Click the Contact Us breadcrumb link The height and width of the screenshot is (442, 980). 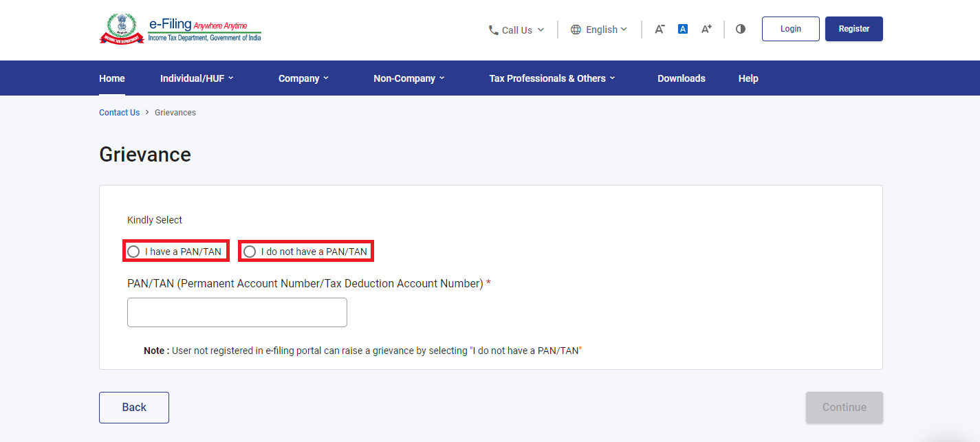[119, 113]
